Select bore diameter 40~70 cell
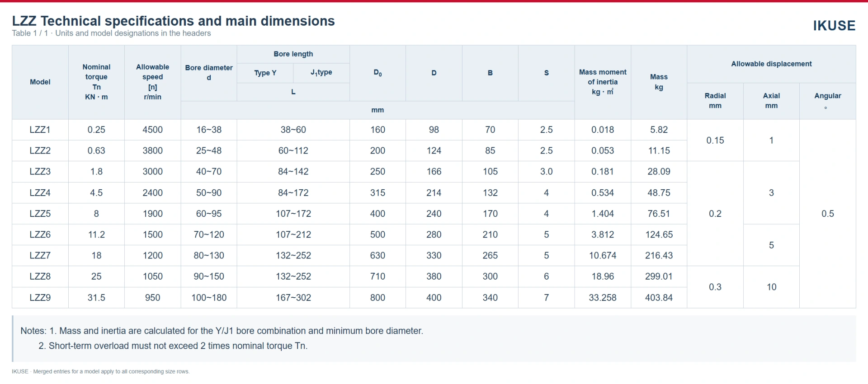 click(209, 172)
